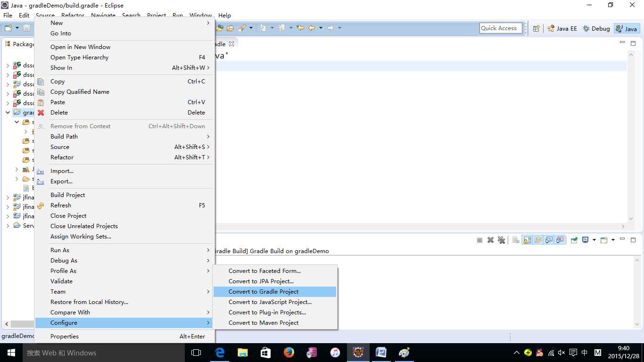644x362 pixels.
Task: Close the build.gradle editor tab
Action: (x=231, y=44)
